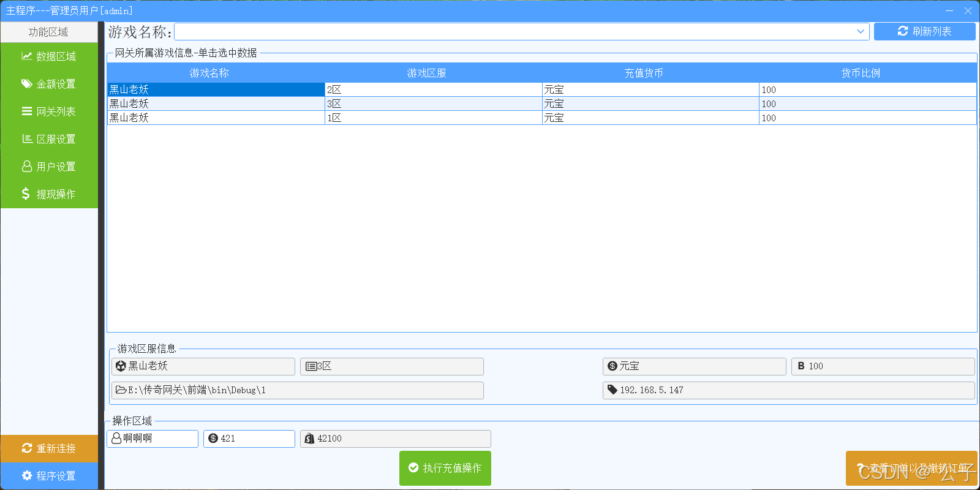Expand the 游戏名称 dropdown arrow
The image size is (980, 490).
861,31
